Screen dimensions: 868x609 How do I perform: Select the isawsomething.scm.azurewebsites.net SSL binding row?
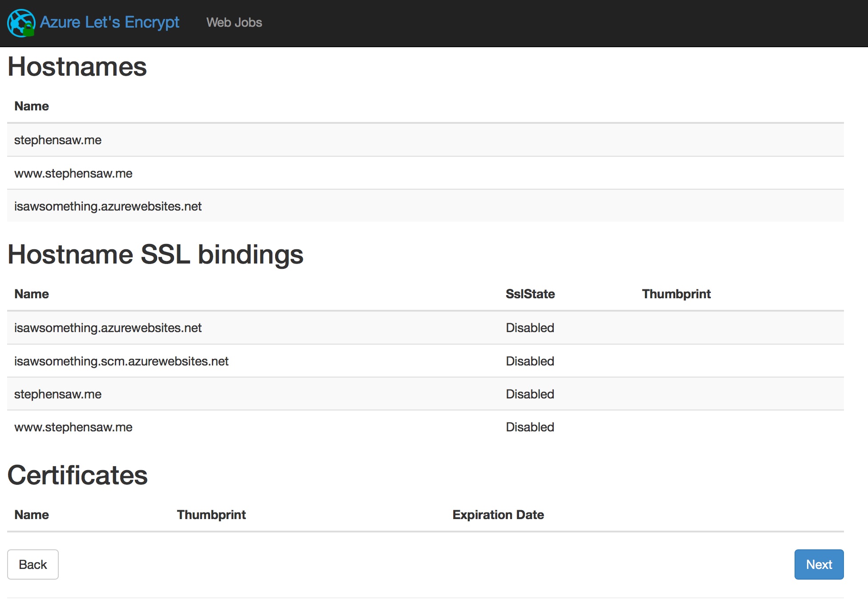pos(122,361)
